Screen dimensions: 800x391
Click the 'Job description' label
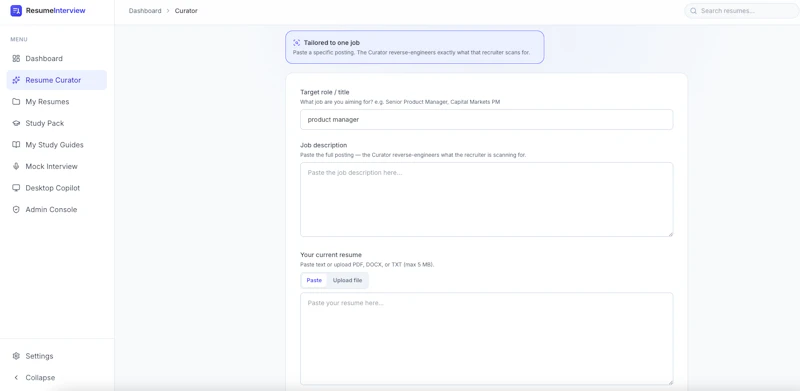[323, 145]
